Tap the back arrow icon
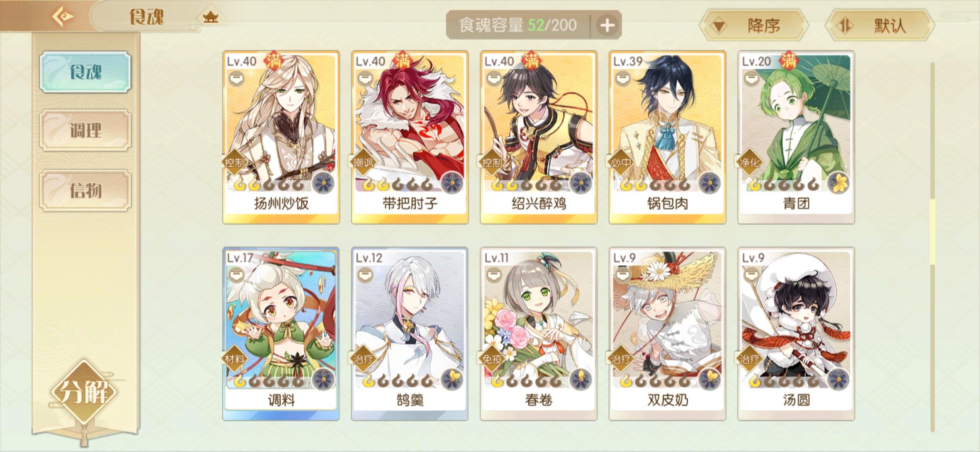The width and height of the screenshot is (980, 452). 63,17
